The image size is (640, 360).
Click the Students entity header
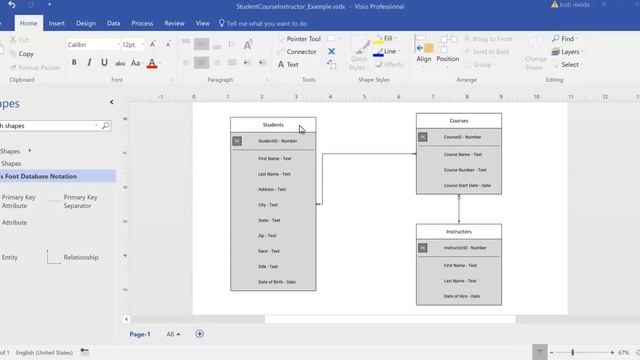pos(273,125)
